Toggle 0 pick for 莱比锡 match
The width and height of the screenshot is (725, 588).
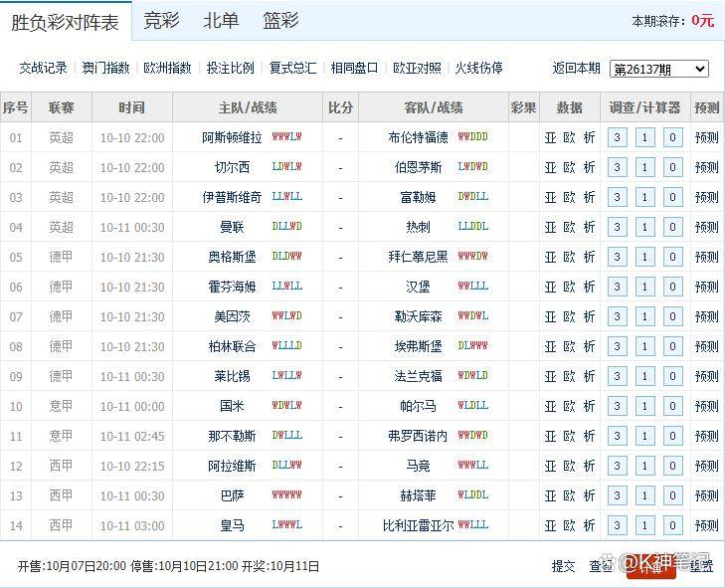point(672,376)
